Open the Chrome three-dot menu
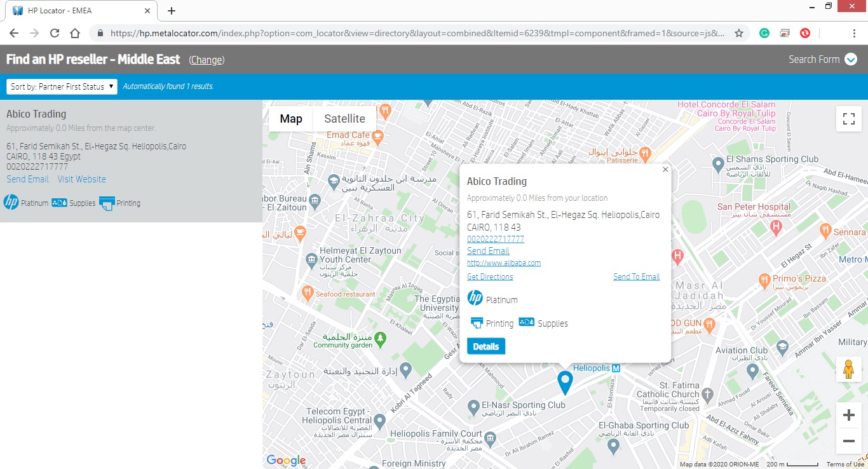Viewport: 868px width, 469px height. 854,33
